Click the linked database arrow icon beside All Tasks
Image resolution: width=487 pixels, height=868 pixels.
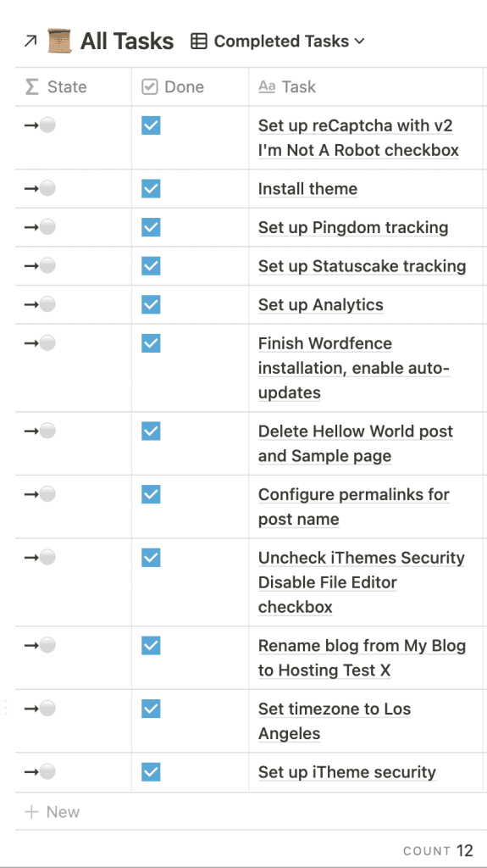pyautogui.click(x=30, y=41)
